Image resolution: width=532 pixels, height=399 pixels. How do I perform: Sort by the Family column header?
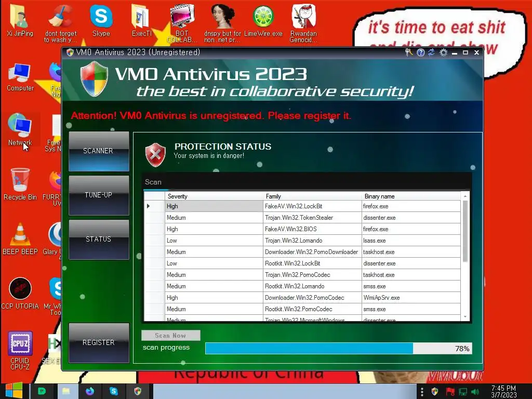(312, 196)
